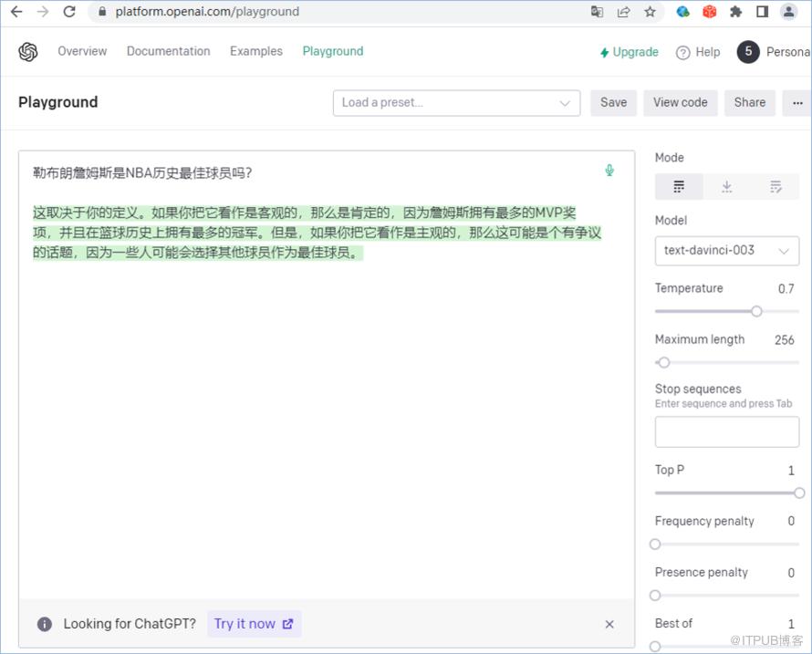812x654 pixels.
Task: Click the OpenAI logo
Action: pyautogui.click(x=28, y=51)
